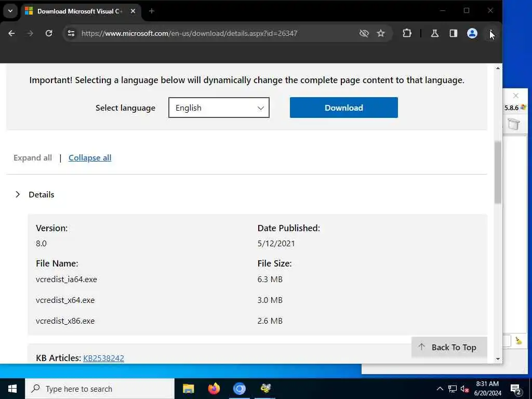This screenshot has width=532, height=399.
Task: Select the 6.3 MB file size
Action: 270,279
